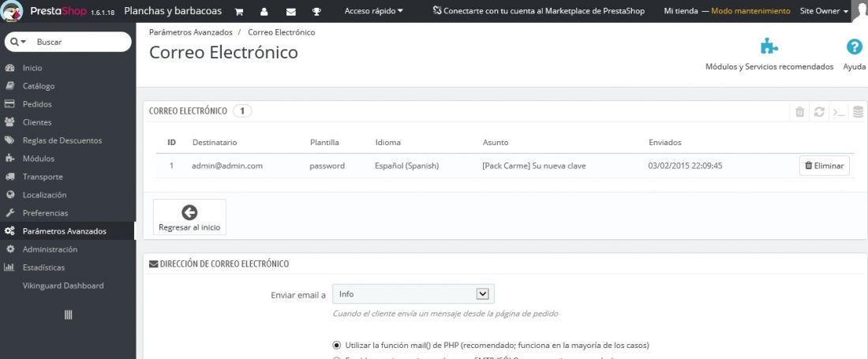This screenshot has height=359, width=868.
Task: Open the envelope messages icon in header
Action: tap(290, 11)
